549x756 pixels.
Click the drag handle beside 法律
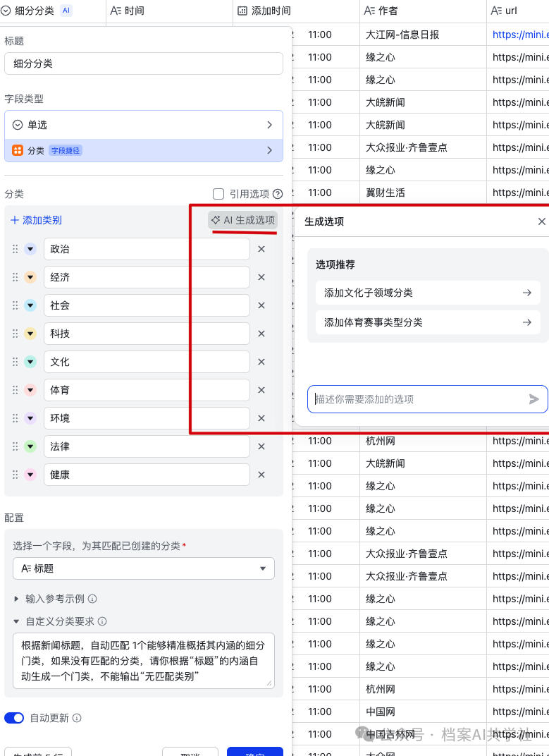tap(15, 446)
